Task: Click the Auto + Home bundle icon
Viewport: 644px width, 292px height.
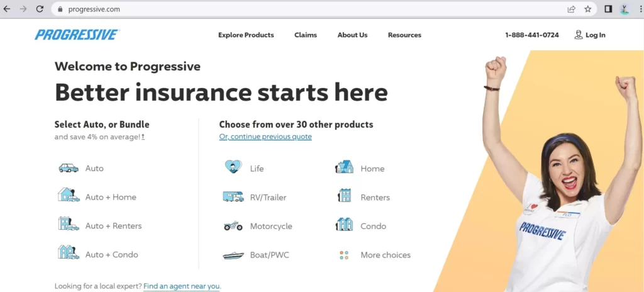Action: coord(69,195)
